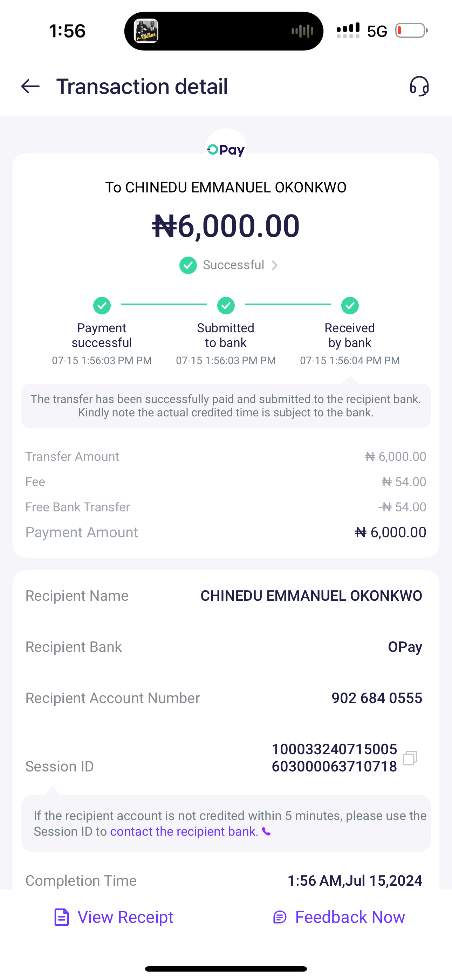Tap the Payment successful step checkmark
Screen dimensions: 452x980
coord(102,306)
